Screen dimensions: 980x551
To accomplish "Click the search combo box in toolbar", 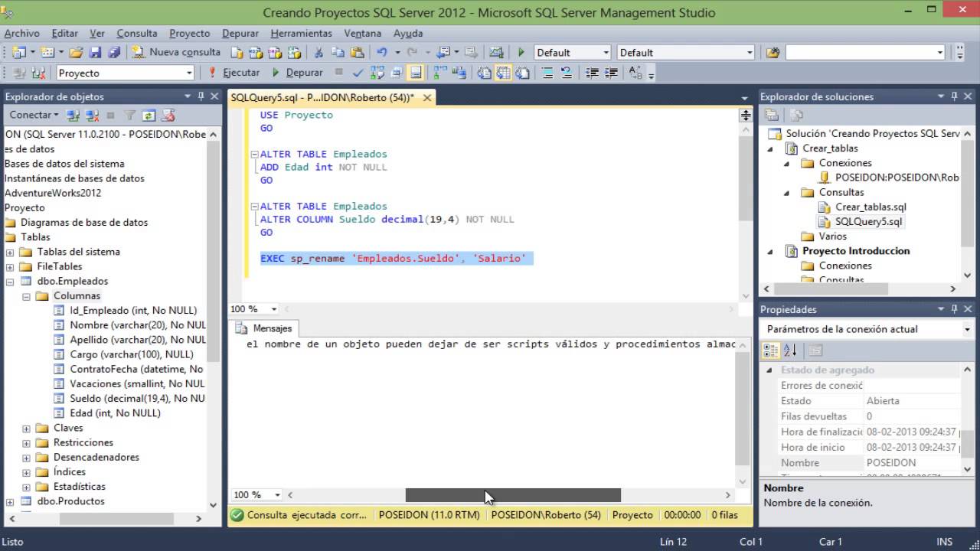I will click(x=866, y=52).
